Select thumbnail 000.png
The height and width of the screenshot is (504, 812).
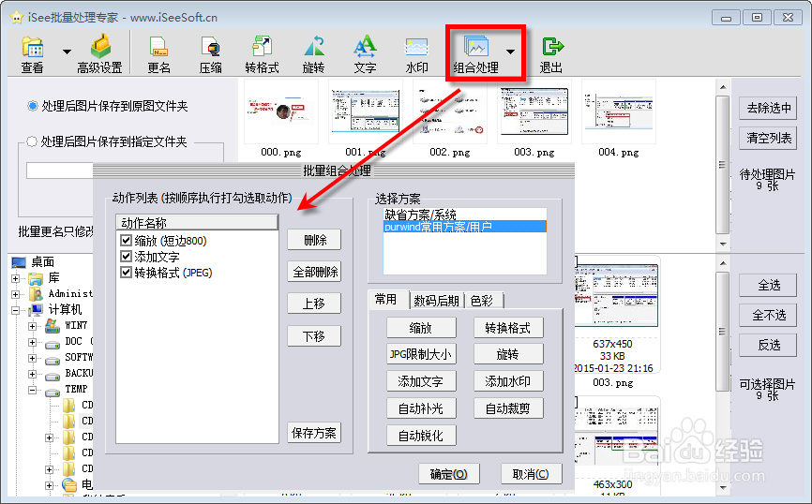tap(280, 111)
